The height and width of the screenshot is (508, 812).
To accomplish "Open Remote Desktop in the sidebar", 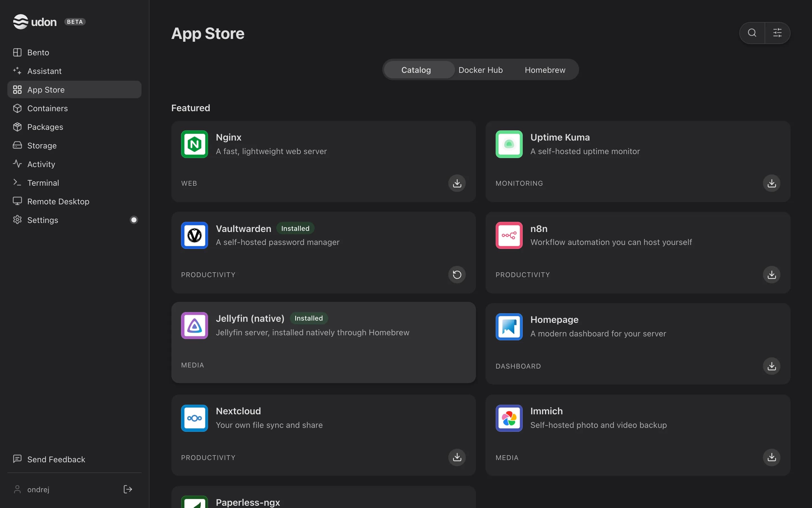I will (74, 201).
